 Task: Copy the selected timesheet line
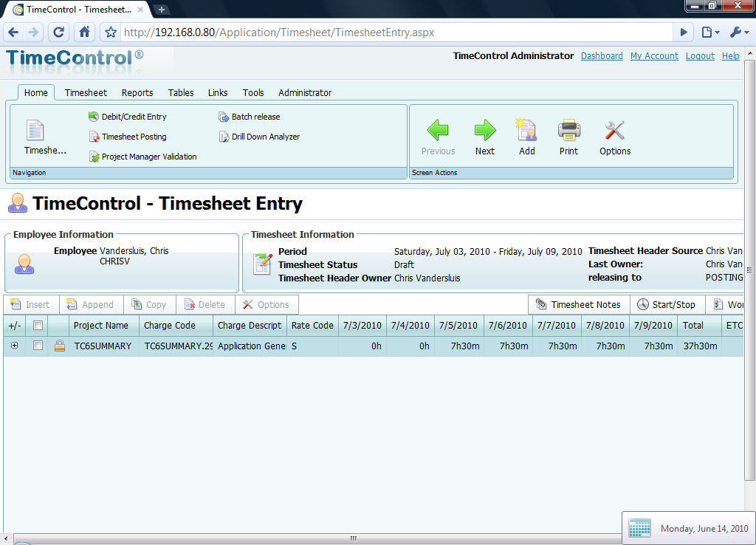[x=149, y=305]
